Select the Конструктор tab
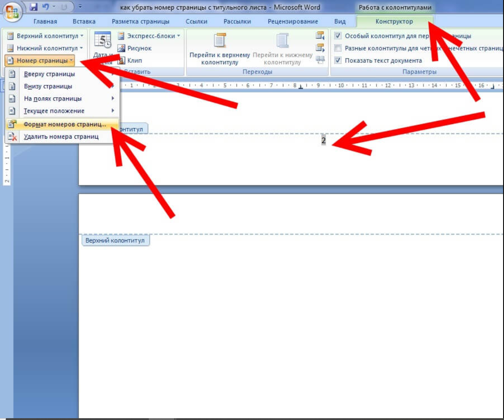This screenshot has height=420, width=504. click(x=394, y=21)
